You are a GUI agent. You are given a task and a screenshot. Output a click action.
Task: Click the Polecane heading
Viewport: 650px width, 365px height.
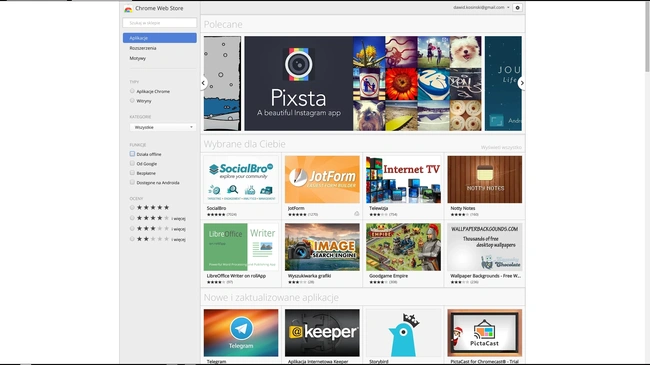[x=223, y=24]
